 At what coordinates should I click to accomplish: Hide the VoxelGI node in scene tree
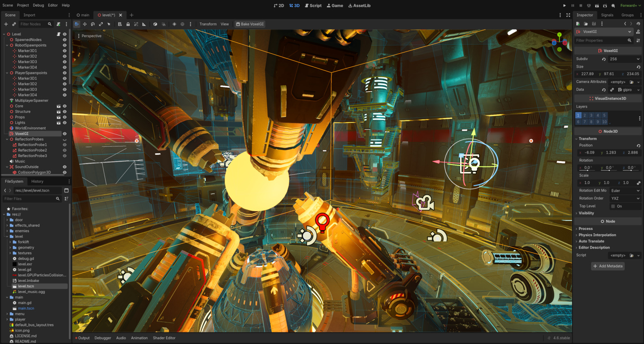click(x=65, y=133)
